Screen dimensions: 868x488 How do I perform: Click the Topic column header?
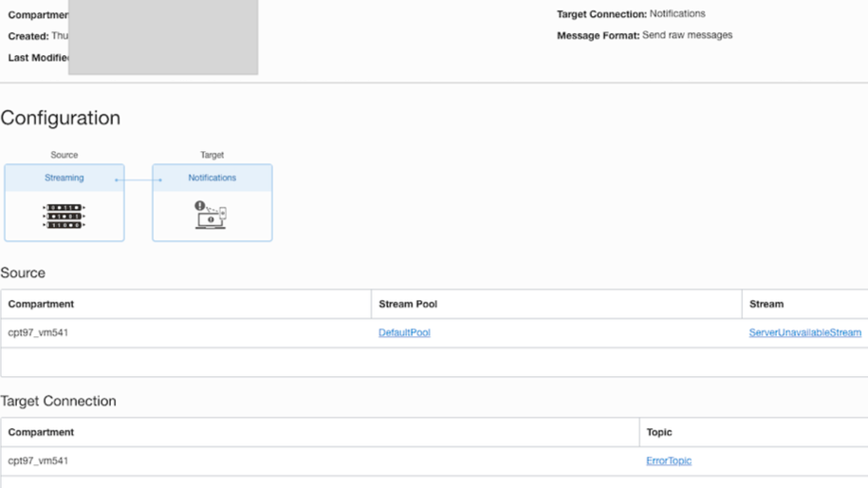point(658,432)
